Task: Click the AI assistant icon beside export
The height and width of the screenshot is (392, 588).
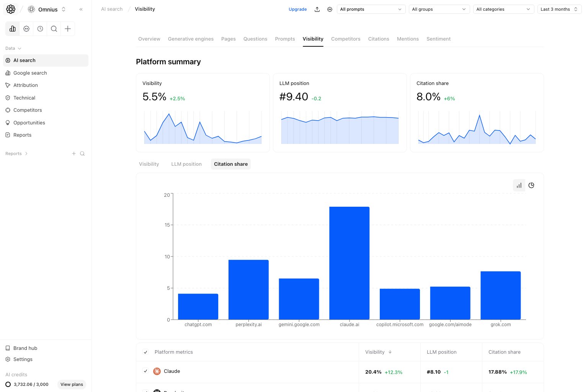Action: (x=330, y=9)
